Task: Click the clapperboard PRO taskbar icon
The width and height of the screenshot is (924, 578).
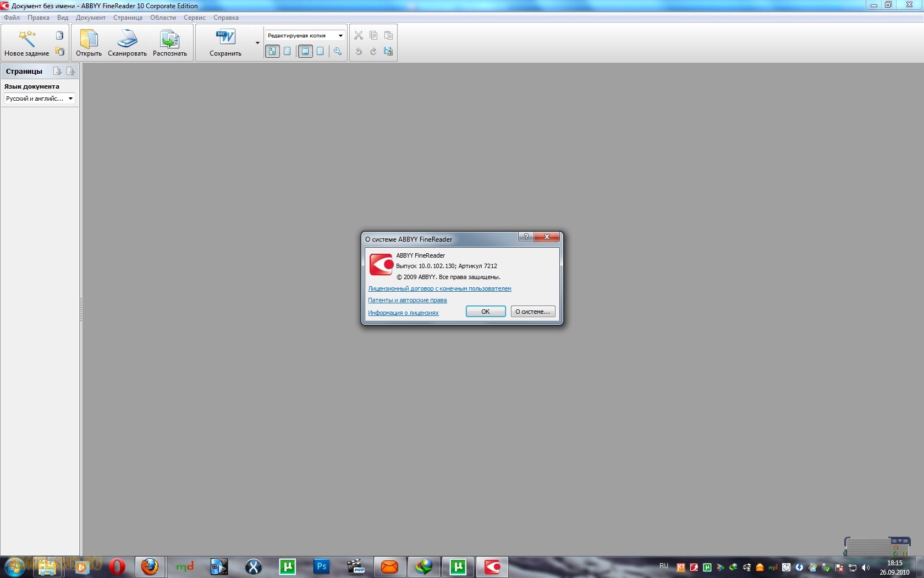Action: (356, 567)
